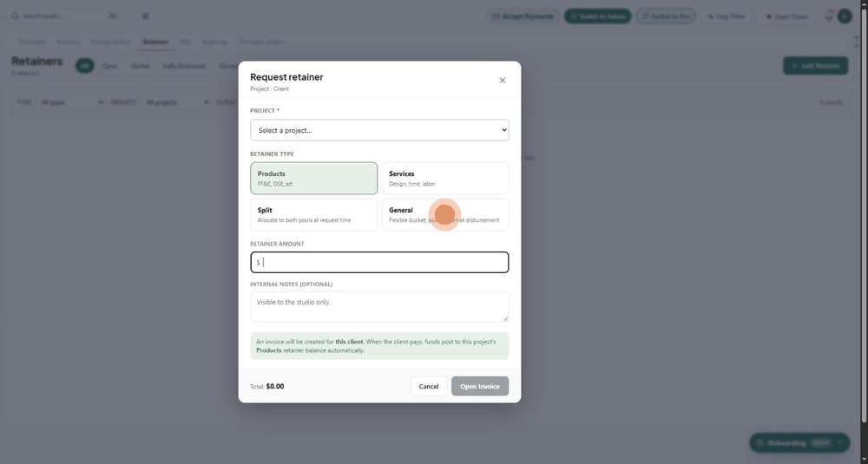Click the search magnifier icon in top bar
This screenshot has width=868, height=464.
pyautogui.click(x=15, y=16)
